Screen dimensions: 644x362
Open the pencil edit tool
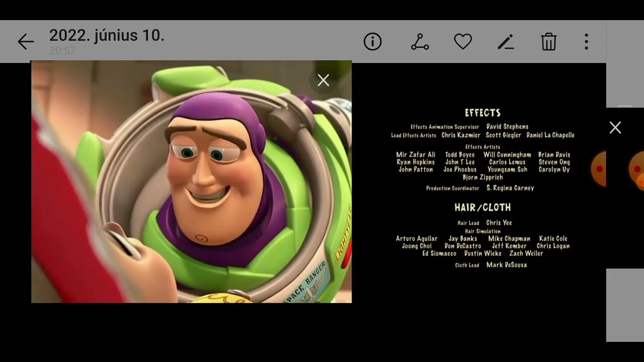pos(506,42)
